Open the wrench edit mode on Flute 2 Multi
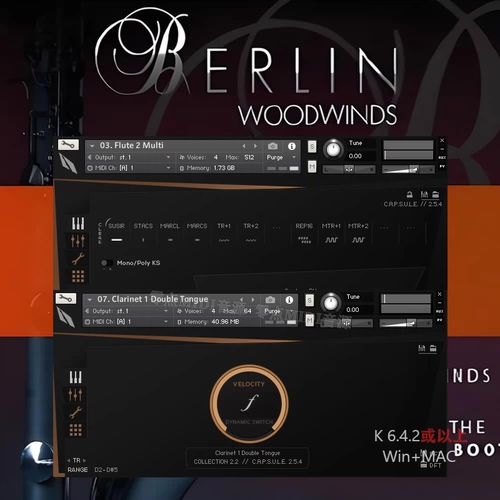 [68, 145]
